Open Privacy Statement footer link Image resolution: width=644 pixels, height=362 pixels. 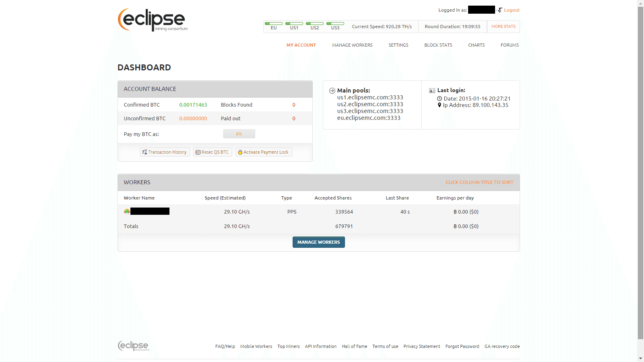pos(422,346)
